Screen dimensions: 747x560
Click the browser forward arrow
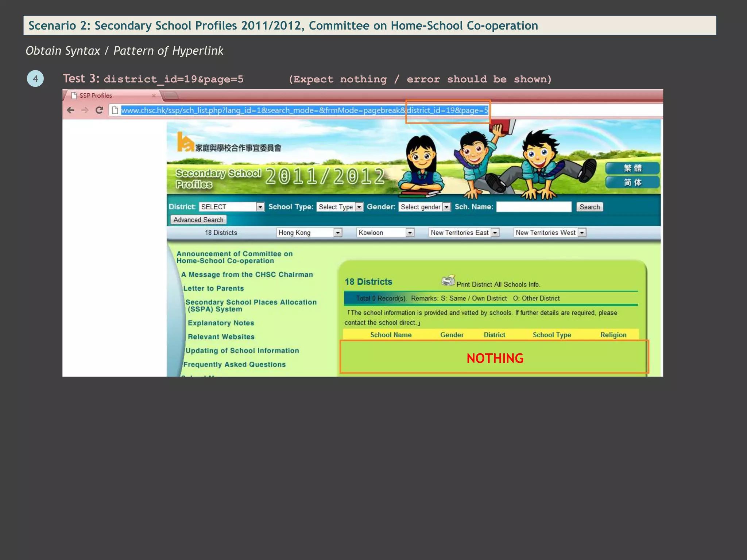85,110
